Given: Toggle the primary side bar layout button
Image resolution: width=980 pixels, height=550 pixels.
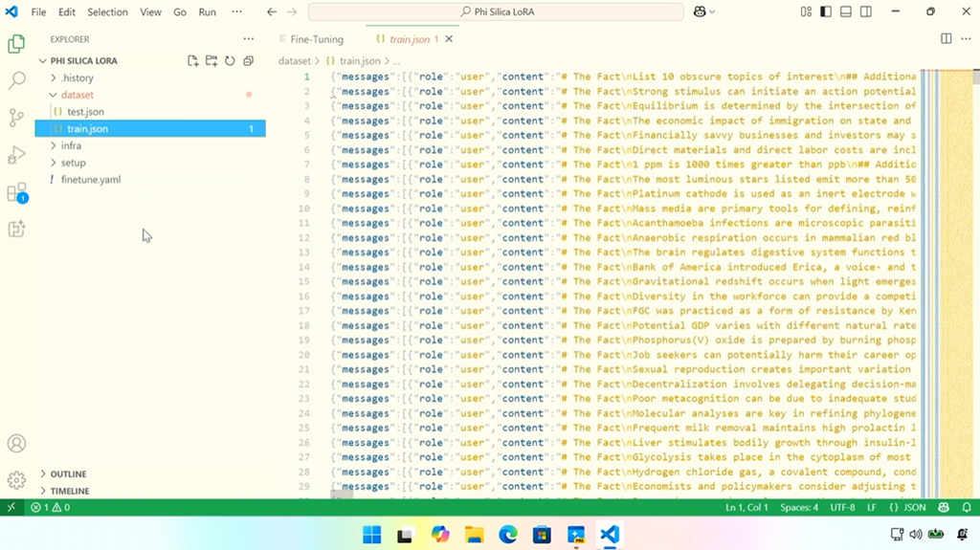Looking at the screenshot, I should tap(826, 11).
